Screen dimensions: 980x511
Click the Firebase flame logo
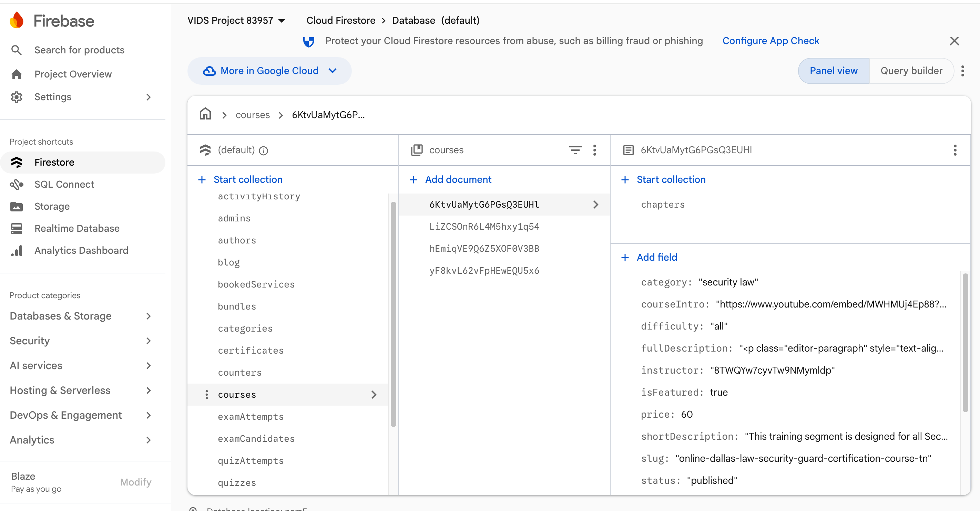(x=17, y=20)
